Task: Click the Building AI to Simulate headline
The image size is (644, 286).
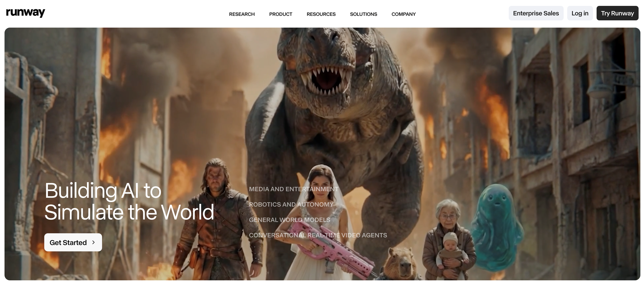Action: (x=129, y=201)
